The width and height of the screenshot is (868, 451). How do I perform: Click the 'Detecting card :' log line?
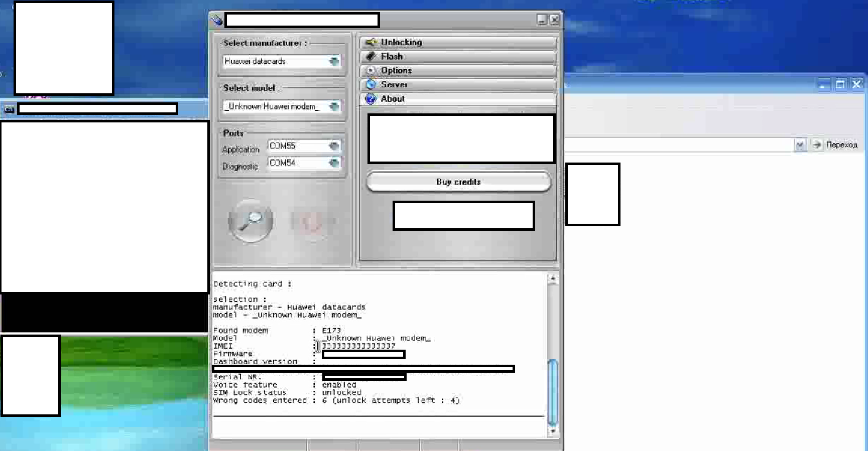pos(252,284)
